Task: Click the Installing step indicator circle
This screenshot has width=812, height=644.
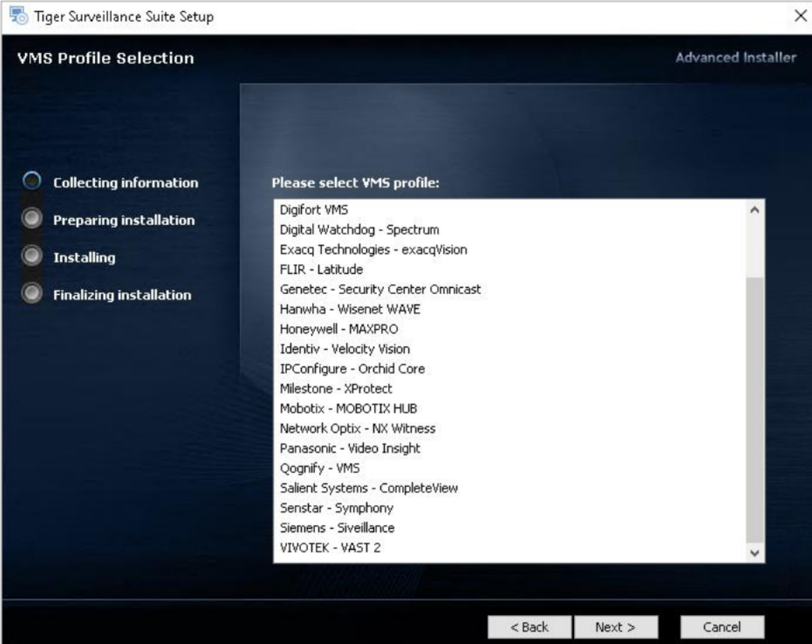Action: [32, 256]
